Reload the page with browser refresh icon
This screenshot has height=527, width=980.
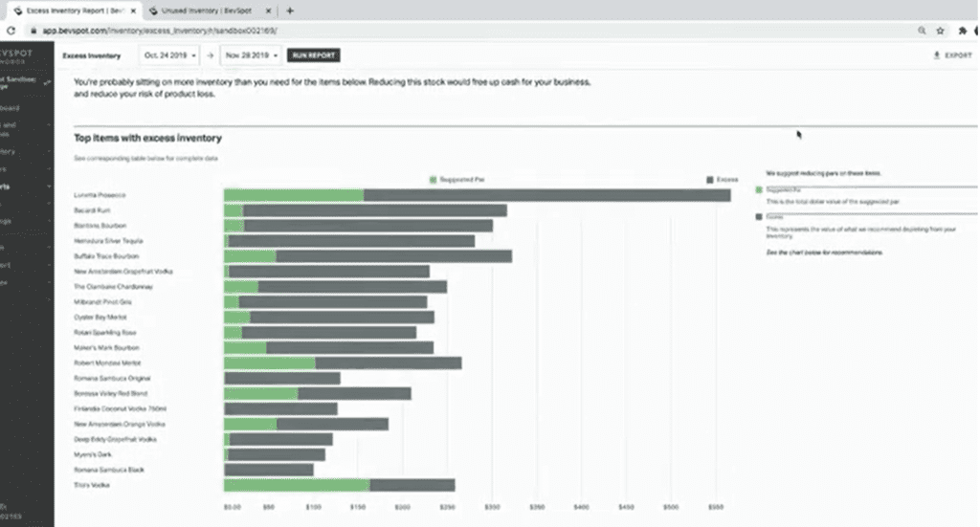click(11, 31)
